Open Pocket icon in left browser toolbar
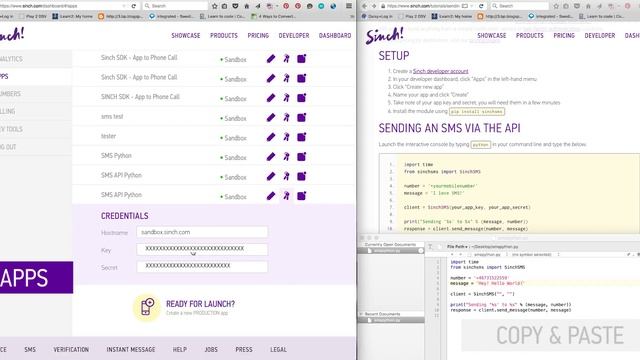The height and width of the screenshot is (360, 640). [x=236, y=6]
